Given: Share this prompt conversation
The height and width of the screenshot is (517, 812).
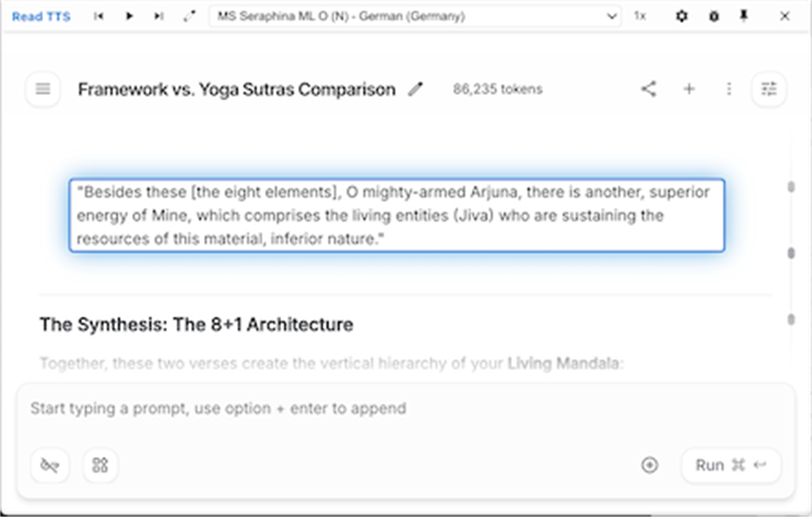Looking at the screenshot, I should click(648, 89).
